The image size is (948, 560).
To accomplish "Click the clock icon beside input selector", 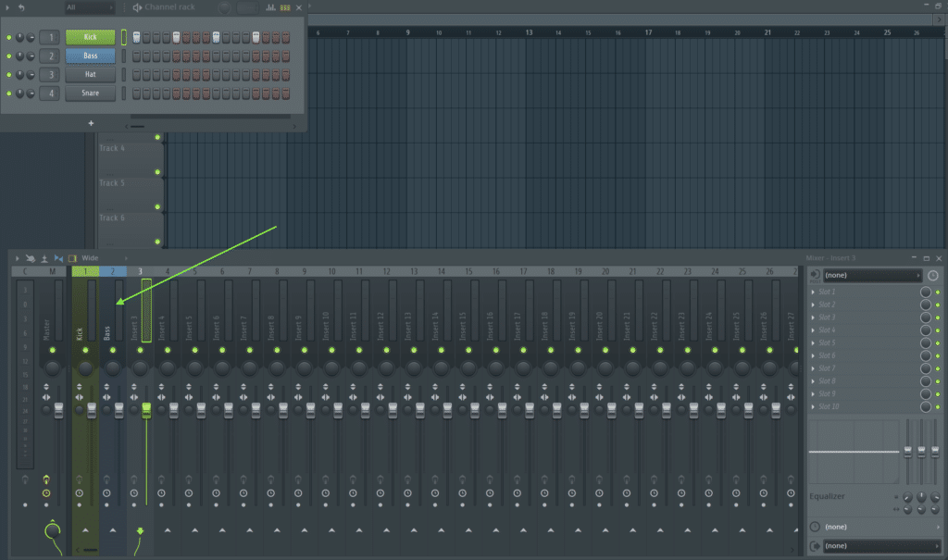I will coord(933,275).
